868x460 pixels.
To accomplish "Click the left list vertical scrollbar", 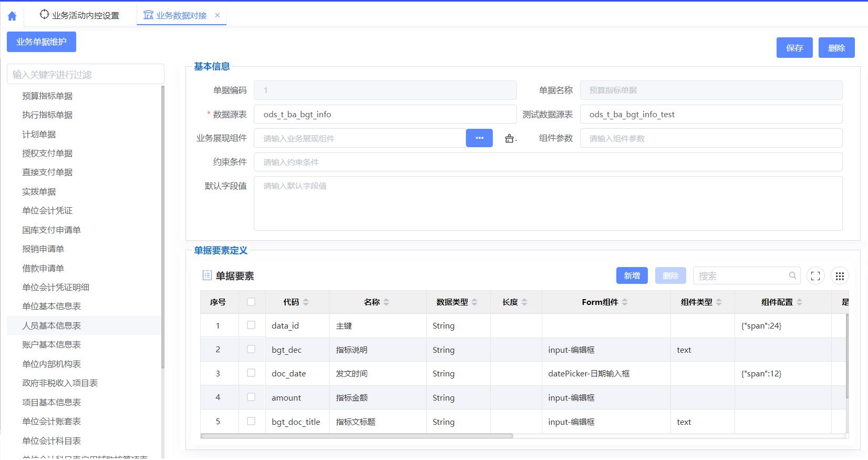I will click(163, 227).
